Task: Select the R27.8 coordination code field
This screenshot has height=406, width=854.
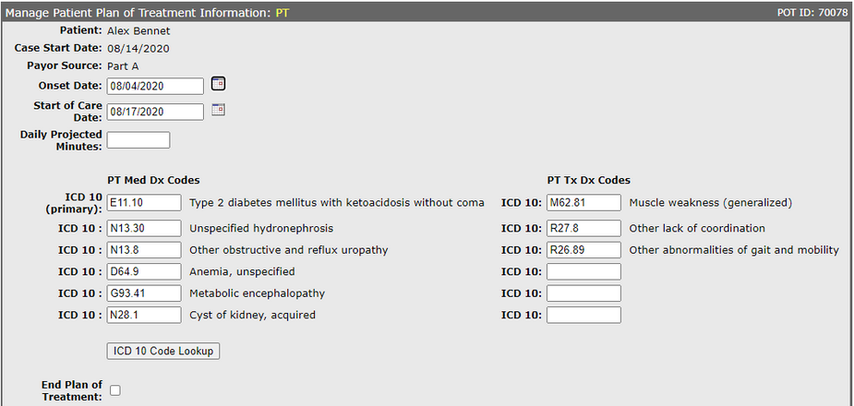Action: 584,228
